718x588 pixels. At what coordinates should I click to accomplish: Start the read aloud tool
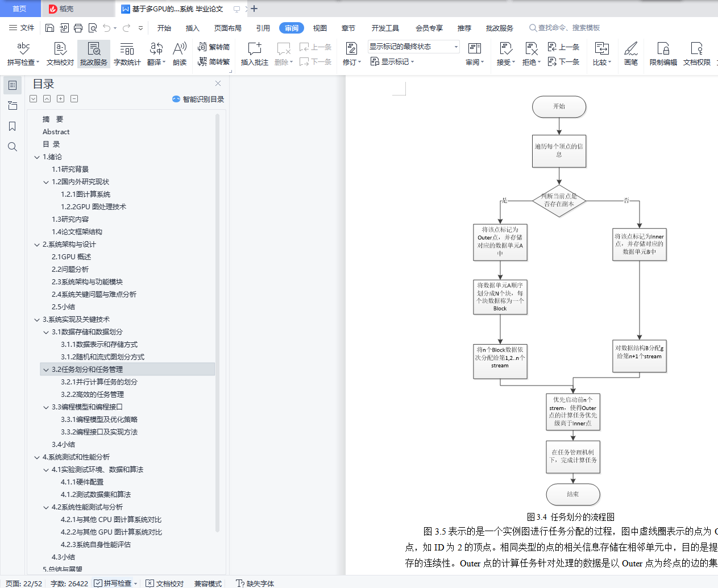[x=180, y=54]
